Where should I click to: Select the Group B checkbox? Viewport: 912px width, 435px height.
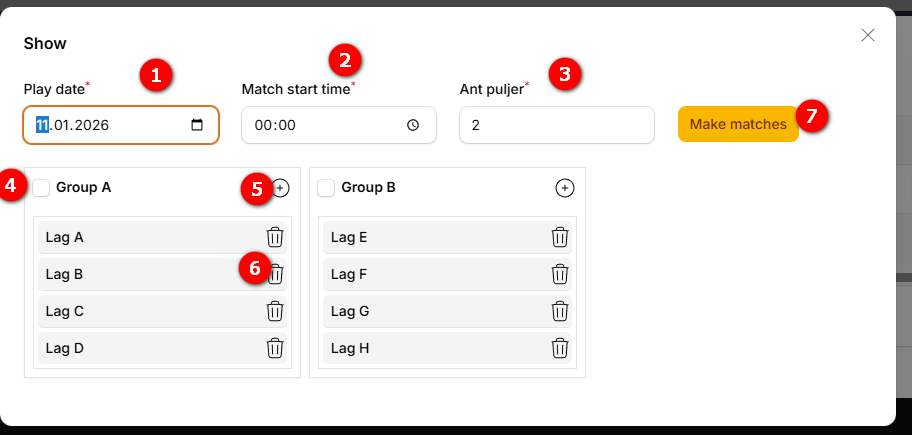[x=326, y=187]
